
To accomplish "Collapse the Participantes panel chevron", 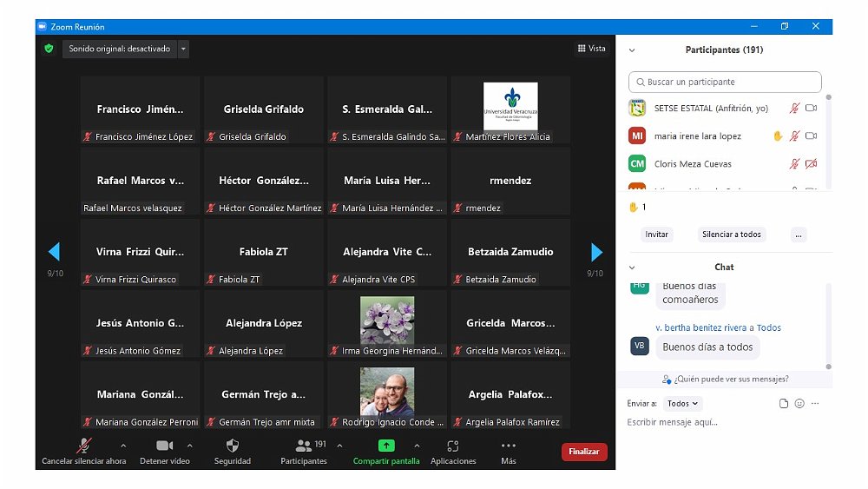I will tap(632, 50).
